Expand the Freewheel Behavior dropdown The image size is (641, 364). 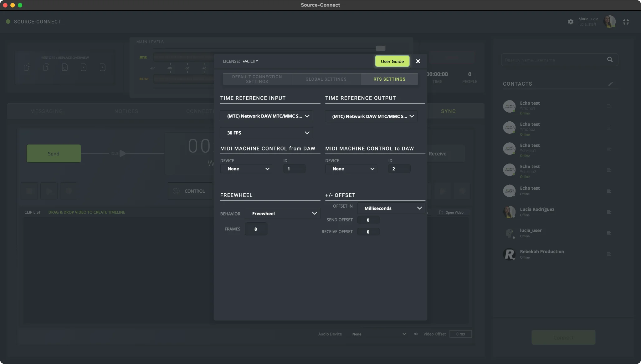[x=283, y=214]
